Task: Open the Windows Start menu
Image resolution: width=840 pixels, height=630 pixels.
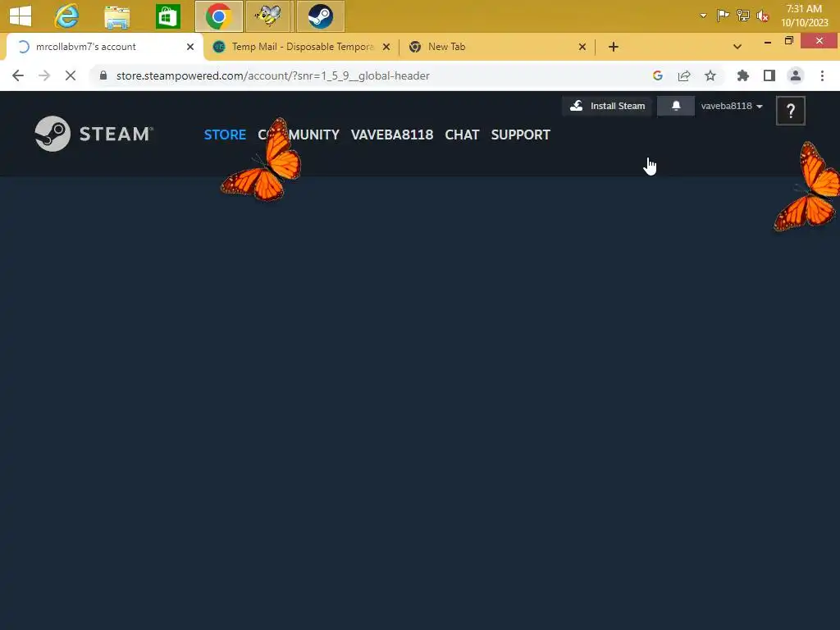Action: [x=21, y=16]
